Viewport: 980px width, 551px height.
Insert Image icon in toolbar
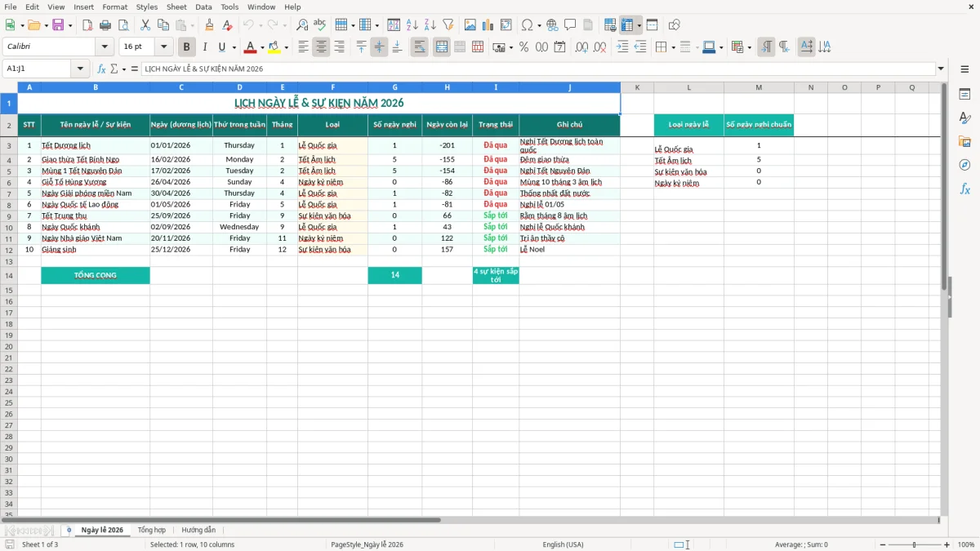click(470, 25)
